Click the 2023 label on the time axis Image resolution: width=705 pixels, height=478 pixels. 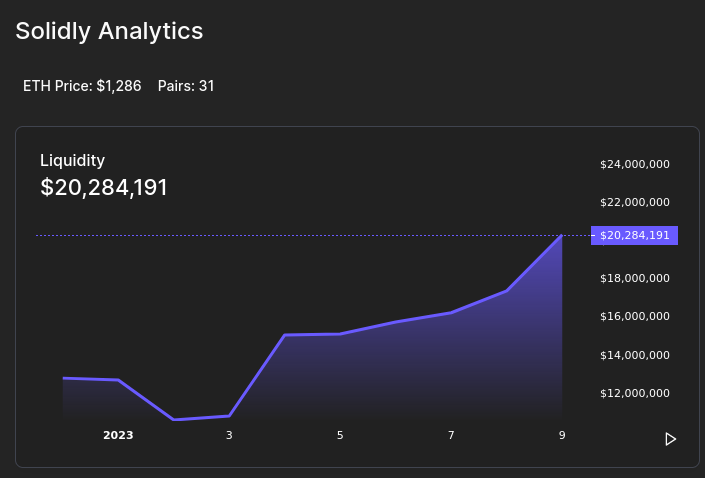[118, 435]
